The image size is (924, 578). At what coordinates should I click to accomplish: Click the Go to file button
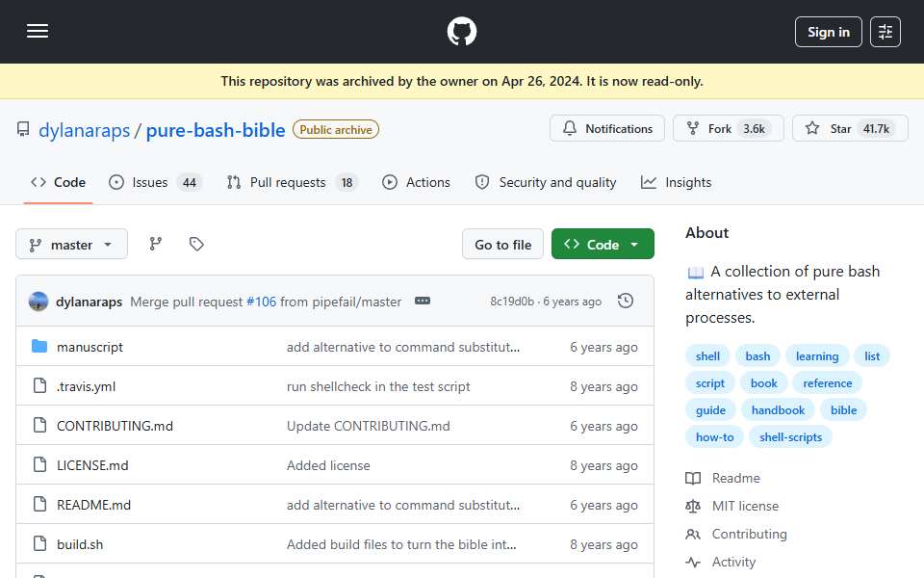[x=502, y=244]
